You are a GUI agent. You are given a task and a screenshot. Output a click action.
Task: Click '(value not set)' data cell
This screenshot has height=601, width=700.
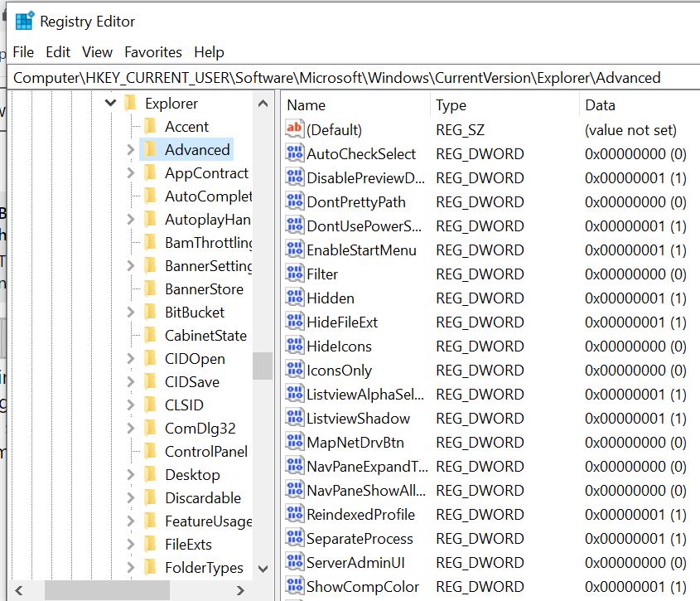pyautogui.click(x=630, y=129)
